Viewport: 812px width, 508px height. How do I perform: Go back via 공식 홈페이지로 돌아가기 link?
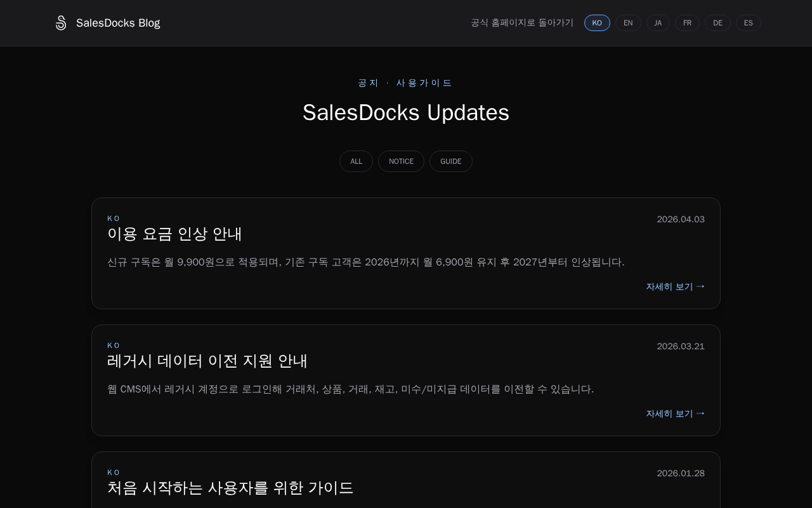coord(521,23)
